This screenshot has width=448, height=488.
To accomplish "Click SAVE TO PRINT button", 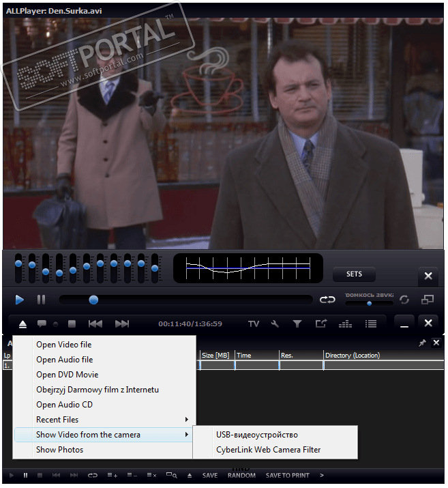I will pos(289,477).
